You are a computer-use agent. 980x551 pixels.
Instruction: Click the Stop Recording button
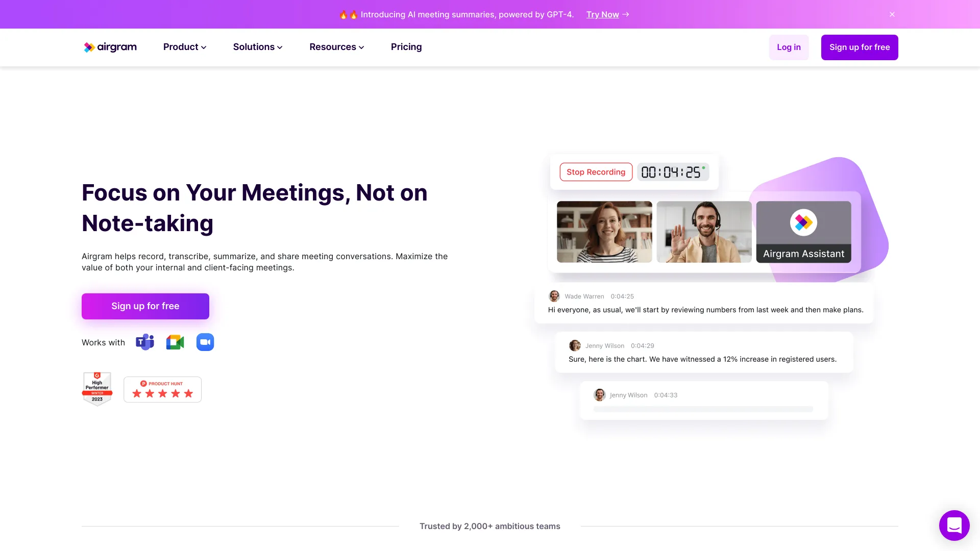click(x=596, y=172)
